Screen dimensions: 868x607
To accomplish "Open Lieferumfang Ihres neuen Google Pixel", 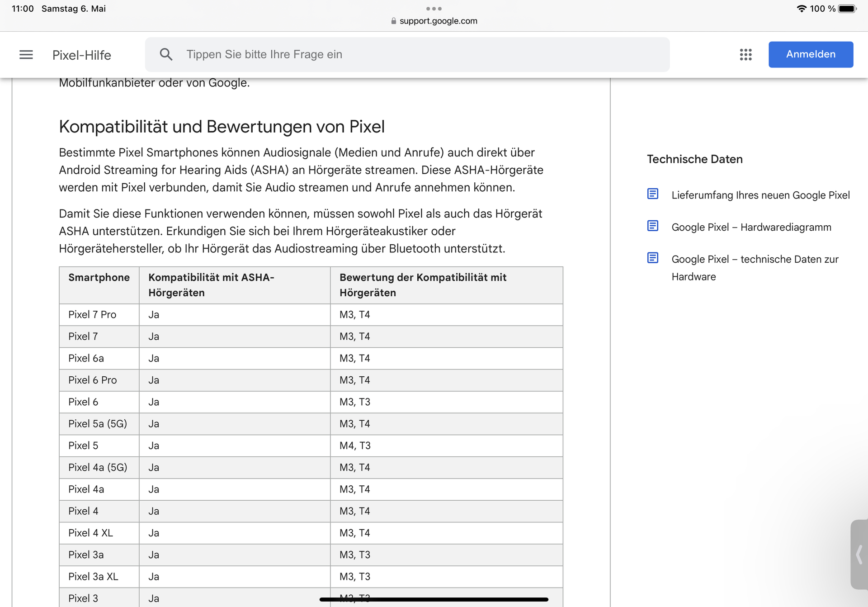I will pos(760,195).
